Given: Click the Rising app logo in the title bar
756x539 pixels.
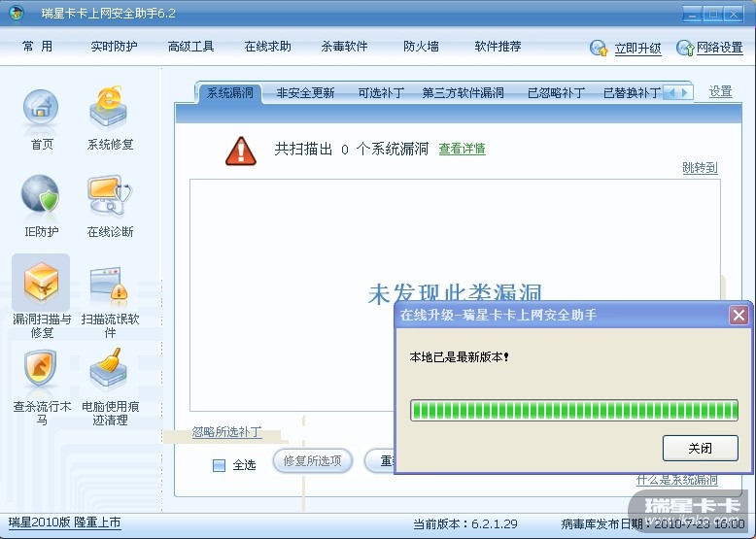Looking at the screenshot, I should coord(17,13).
